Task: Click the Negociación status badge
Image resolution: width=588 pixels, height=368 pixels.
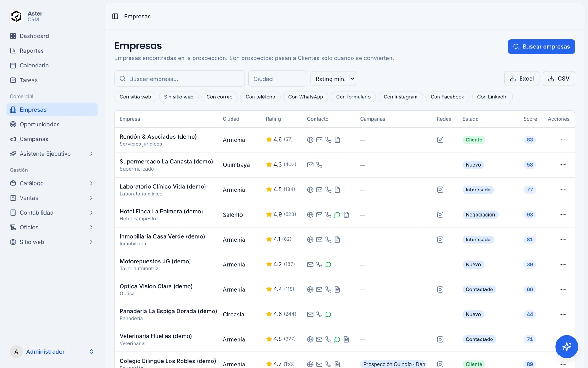Action: click(480, 215)
